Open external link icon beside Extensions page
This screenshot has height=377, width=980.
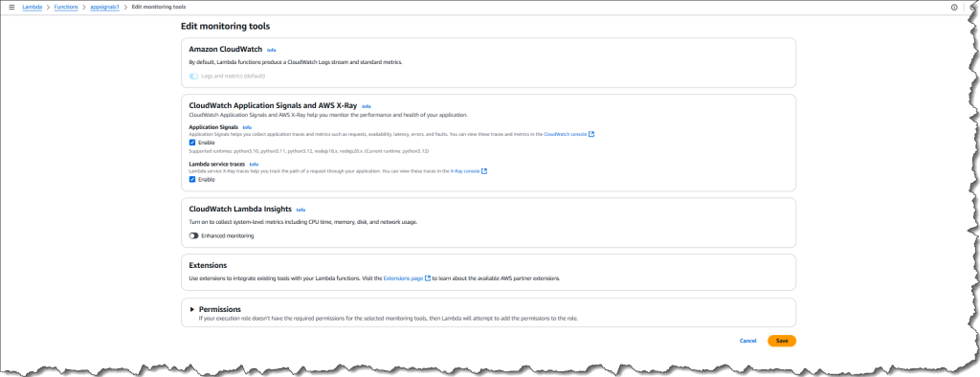[x=428, y=278]
